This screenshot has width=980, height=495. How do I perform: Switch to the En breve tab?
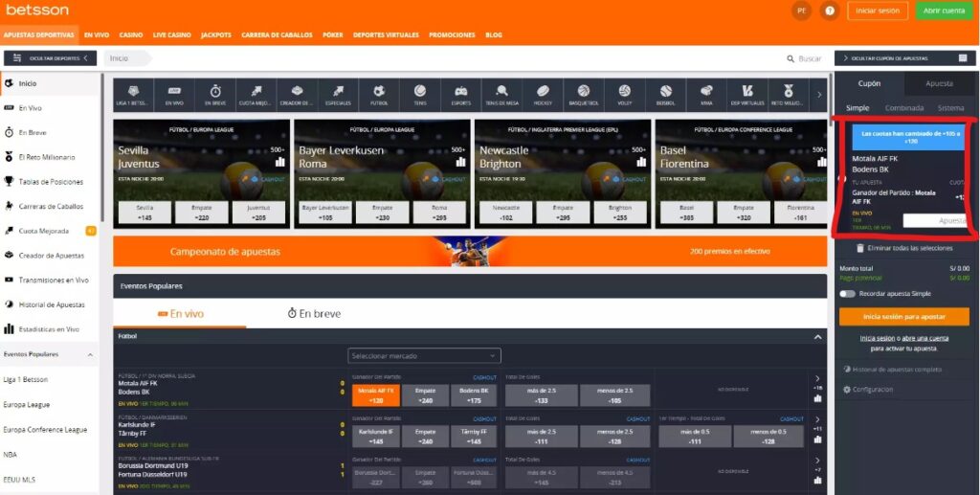coord(314,313)
